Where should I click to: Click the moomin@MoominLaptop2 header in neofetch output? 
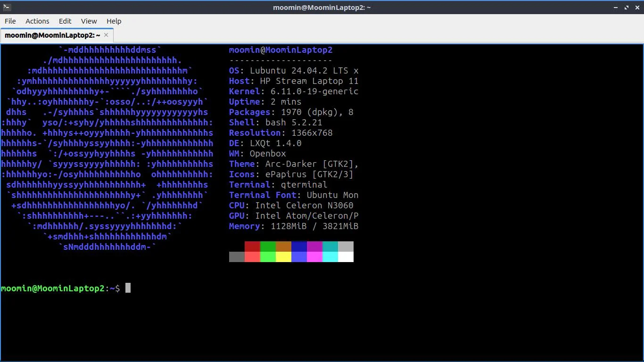point(281,50)
